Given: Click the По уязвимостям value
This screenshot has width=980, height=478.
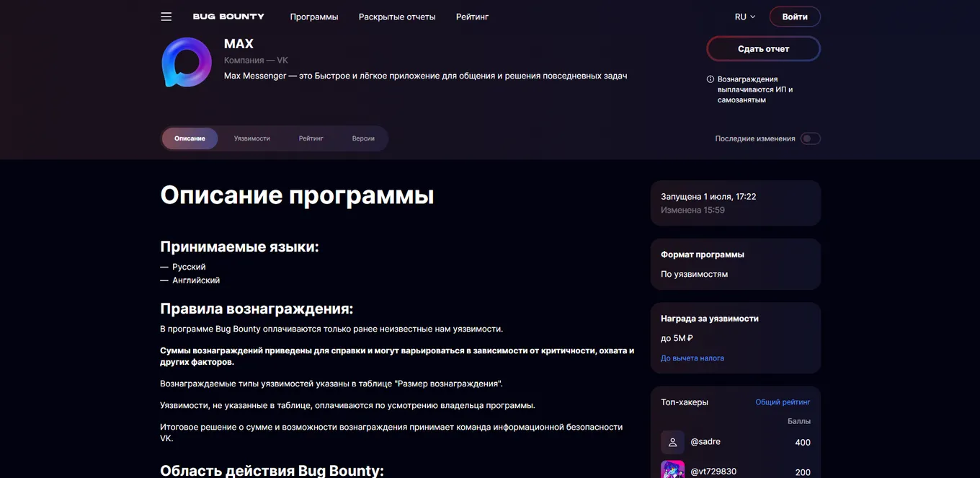Looking at the screenshot, I should tap(694, 275).
